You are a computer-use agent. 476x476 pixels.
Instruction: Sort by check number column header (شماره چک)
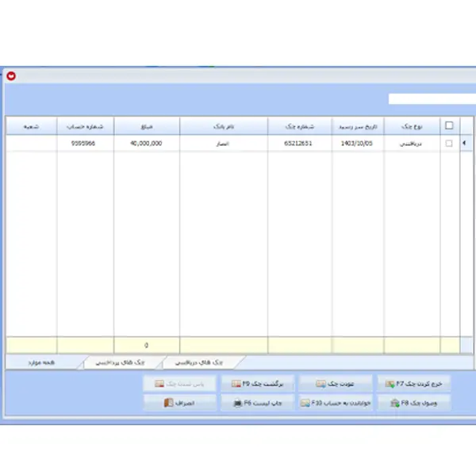(x=300, y=126)
